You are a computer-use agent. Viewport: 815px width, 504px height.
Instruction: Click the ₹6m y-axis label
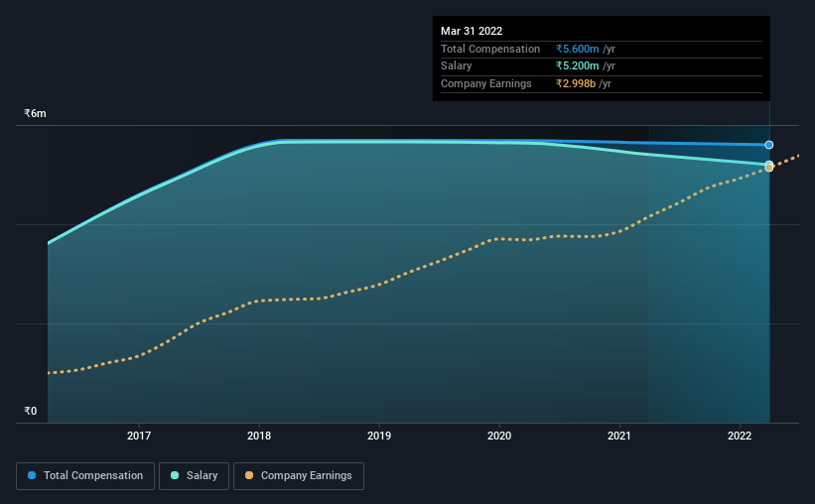click(35, 113)
